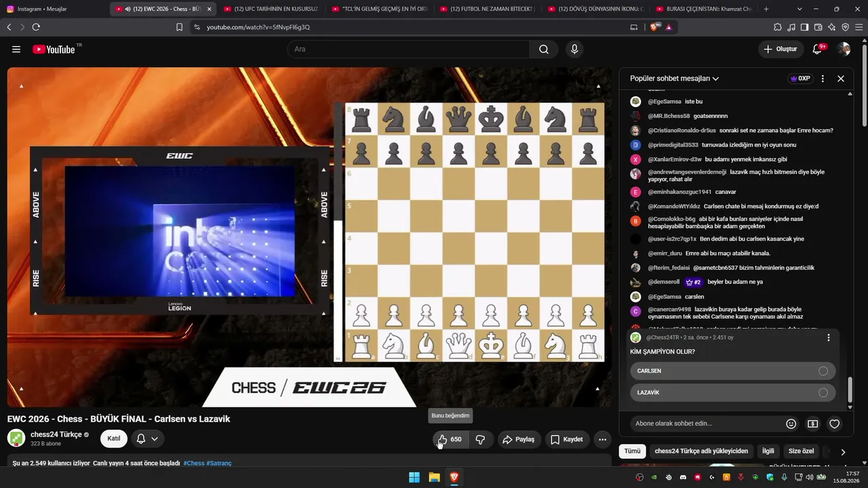Bookmark this page in address bar
This screenshot has height=488, width=868.
(x=179, y=27)
